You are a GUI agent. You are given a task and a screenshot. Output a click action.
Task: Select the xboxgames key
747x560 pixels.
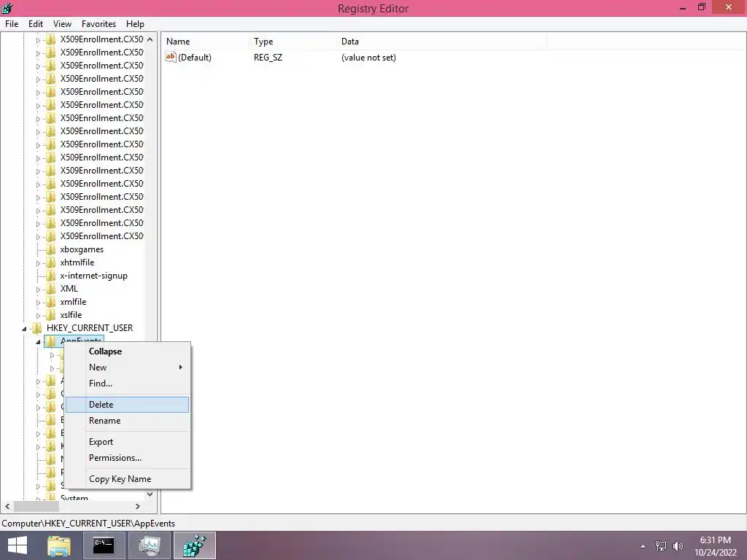click(82, 249)
